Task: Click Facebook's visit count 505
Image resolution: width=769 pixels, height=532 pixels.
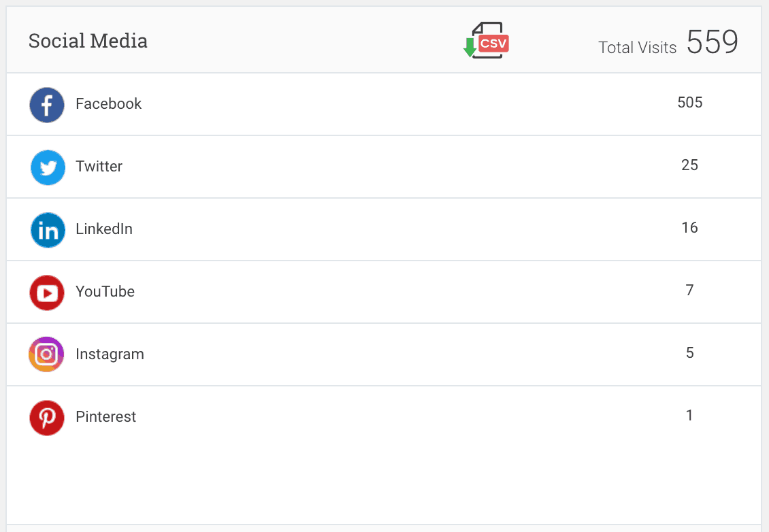Action: pos(689,103)
